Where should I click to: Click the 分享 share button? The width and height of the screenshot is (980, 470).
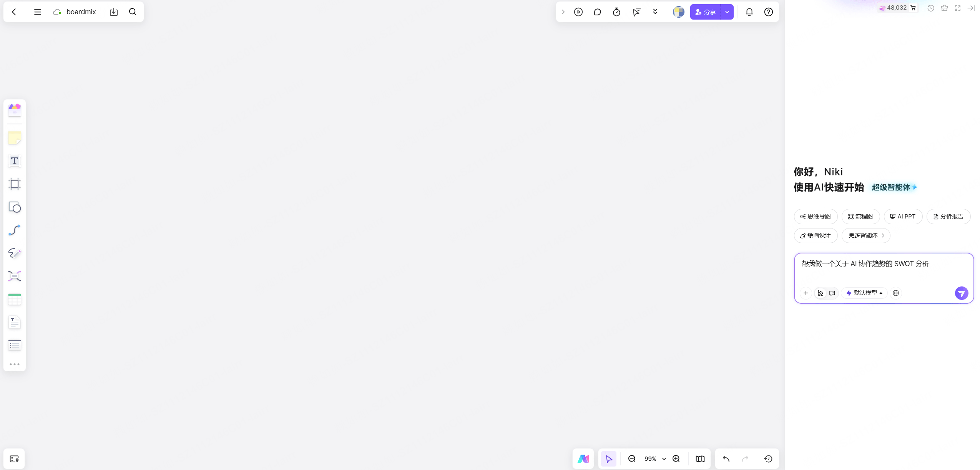tap(706, 12)
